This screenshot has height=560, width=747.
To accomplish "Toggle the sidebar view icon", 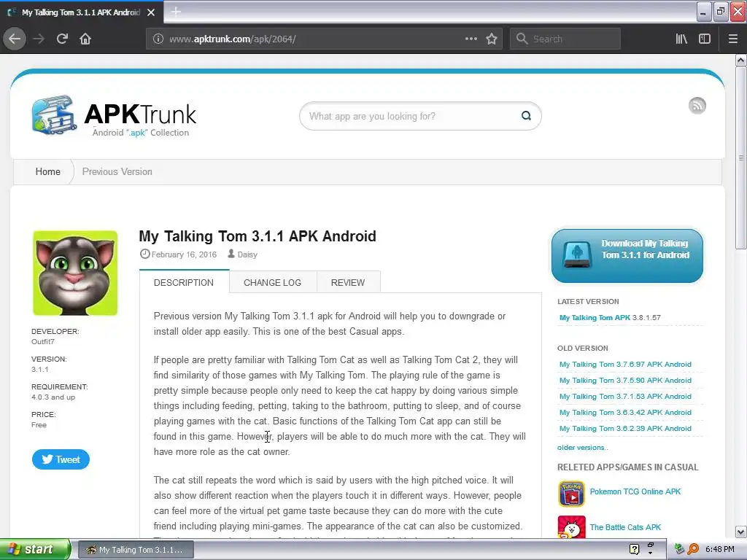I will (x=705, y=39).
